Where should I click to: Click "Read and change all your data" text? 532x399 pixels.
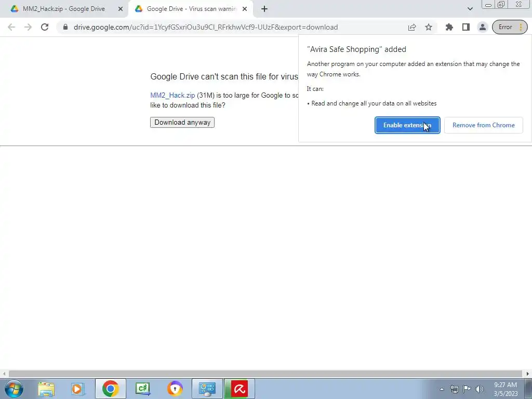click(374, 103)
